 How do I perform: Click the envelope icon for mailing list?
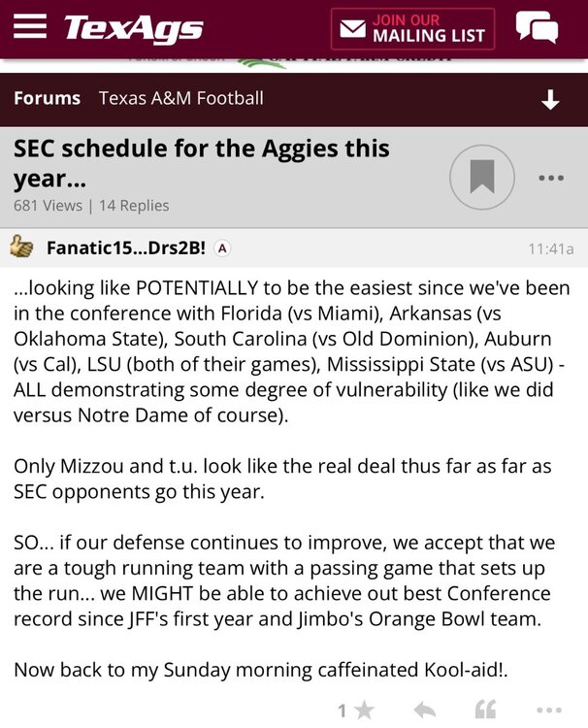tap(352, 29)
